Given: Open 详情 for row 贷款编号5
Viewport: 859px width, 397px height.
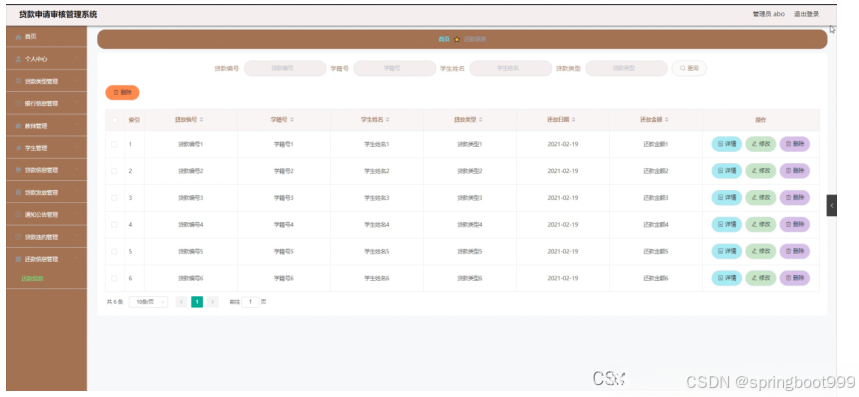Looking at the screenshot, I should (726, 251).
